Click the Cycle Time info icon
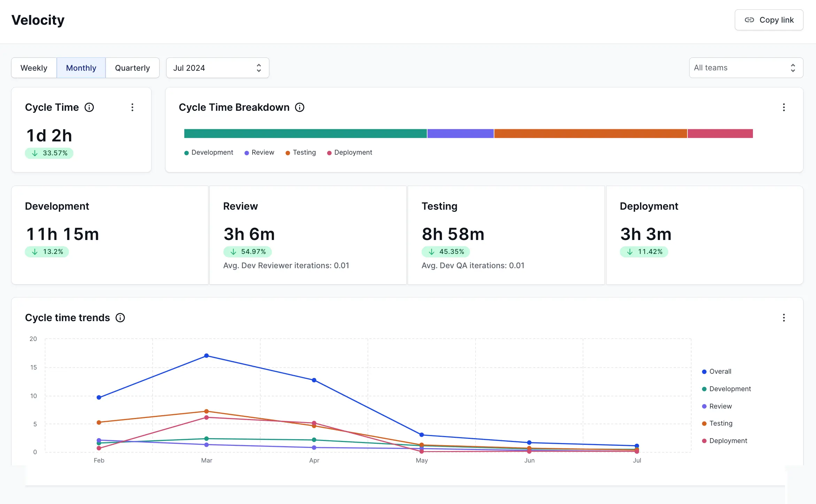Viewport: 816px width, 504px height. point(89,107)
